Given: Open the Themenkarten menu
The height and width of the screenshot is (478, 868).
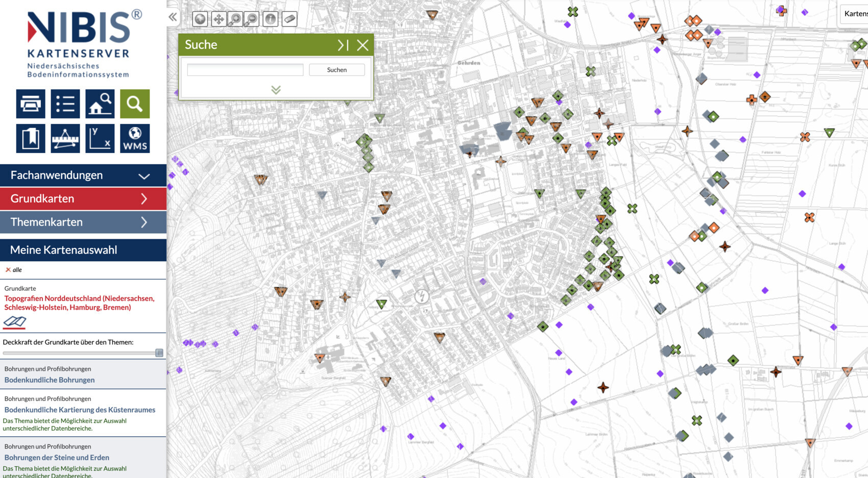Looking at the screenshot, I should point(83,222).
